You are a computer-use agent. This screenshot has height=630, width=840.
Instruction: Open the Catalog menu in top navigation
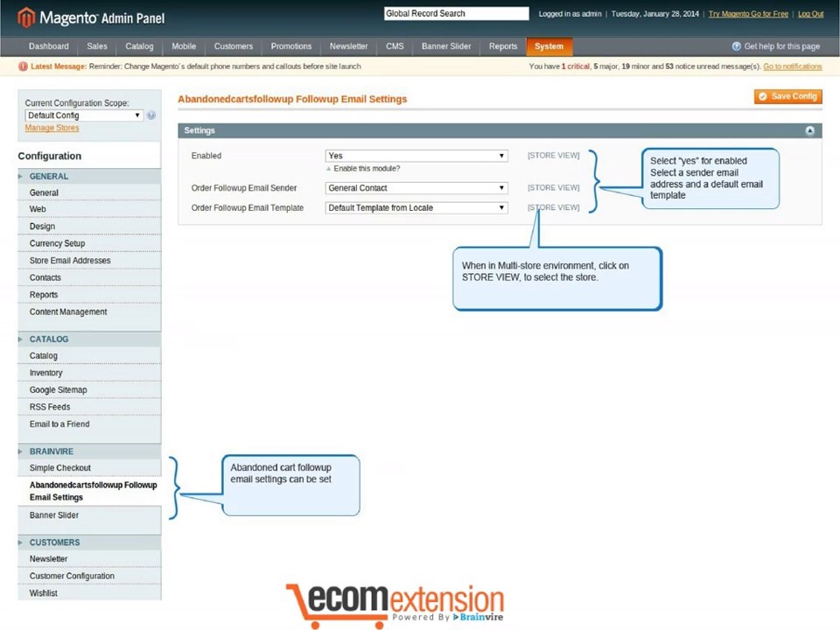(x=139, y=46)
